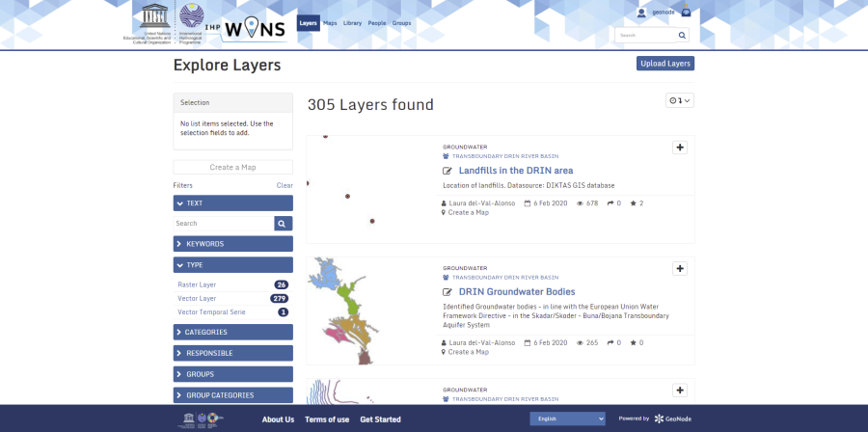
Task: Click the 305 Layers found heading
Action: pyautogui.click(x=370, y=104)
